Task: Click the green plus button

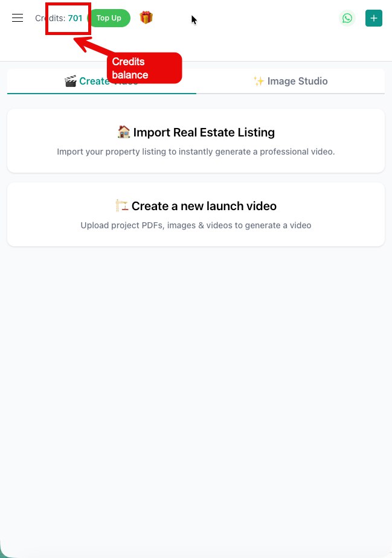Action: coord(373,18)
